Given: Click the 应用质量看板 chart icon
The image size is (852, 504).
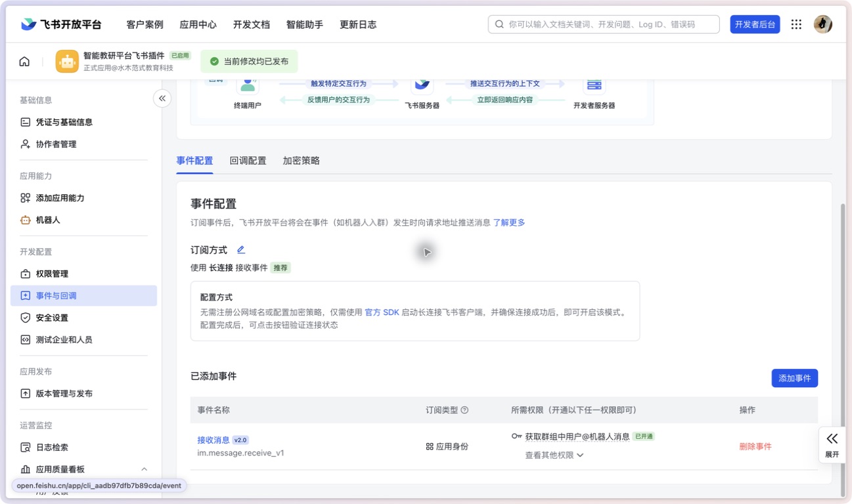Looking at the screenshot, I should (25, 469).
